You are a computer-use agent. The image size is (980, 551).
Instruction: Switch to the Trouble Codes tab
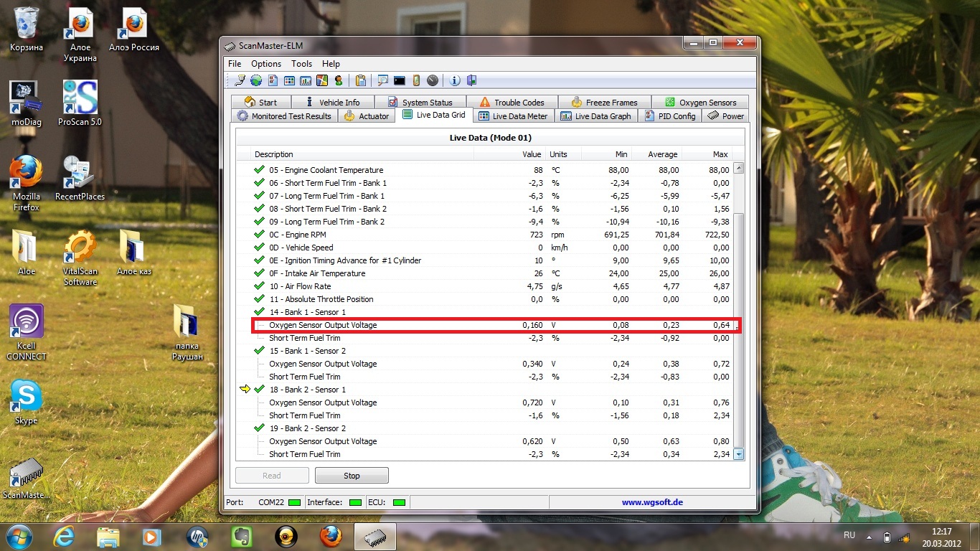(x=512, y=103)
